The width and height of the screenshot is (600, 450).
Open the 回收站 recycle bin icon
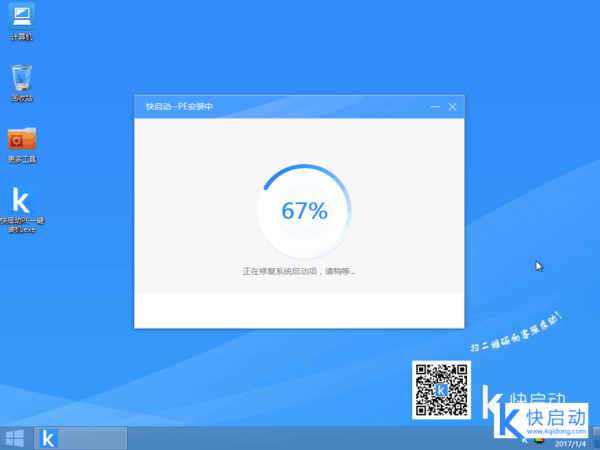(22, 83)
